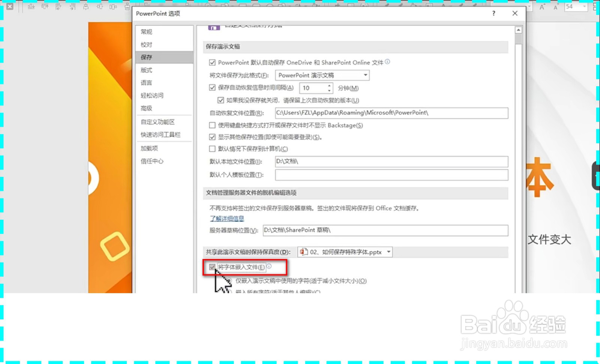Click the 文件变大 text on background slide
Image resolution: width=600 pixels, height=364 pixels.
(549, 240)
